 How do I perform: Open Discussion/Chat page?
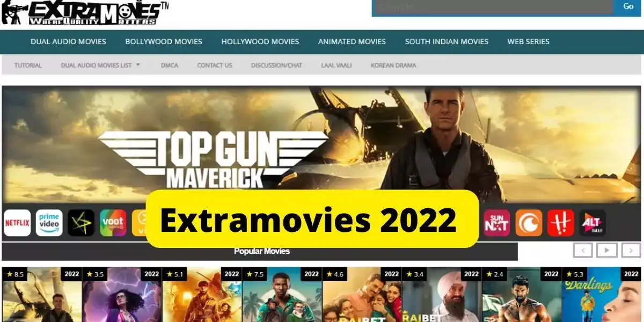coord(276,65)
